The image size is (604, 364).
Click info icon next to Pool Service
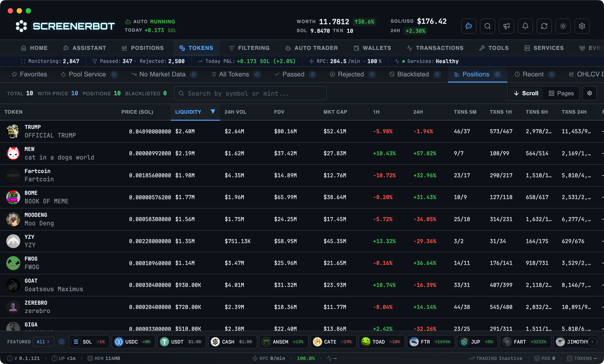click(114, 74)
